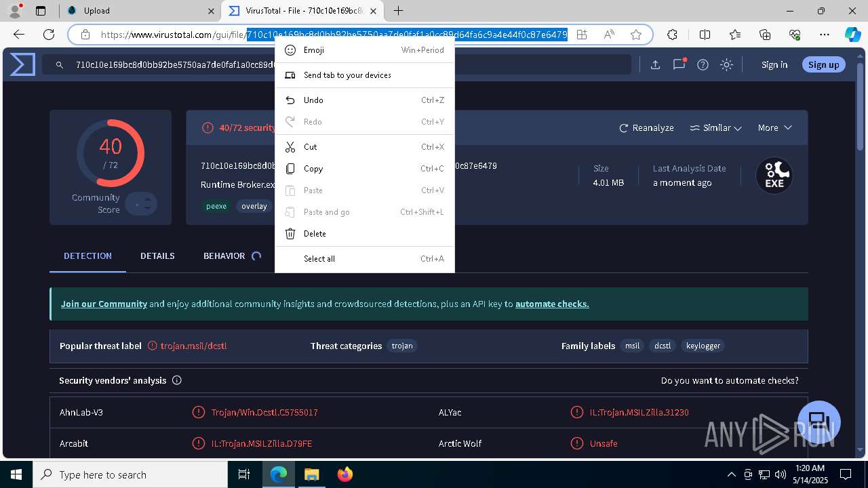The image size is (868, 488).
Task: Click the overlay tag
Action: [254, 206]
